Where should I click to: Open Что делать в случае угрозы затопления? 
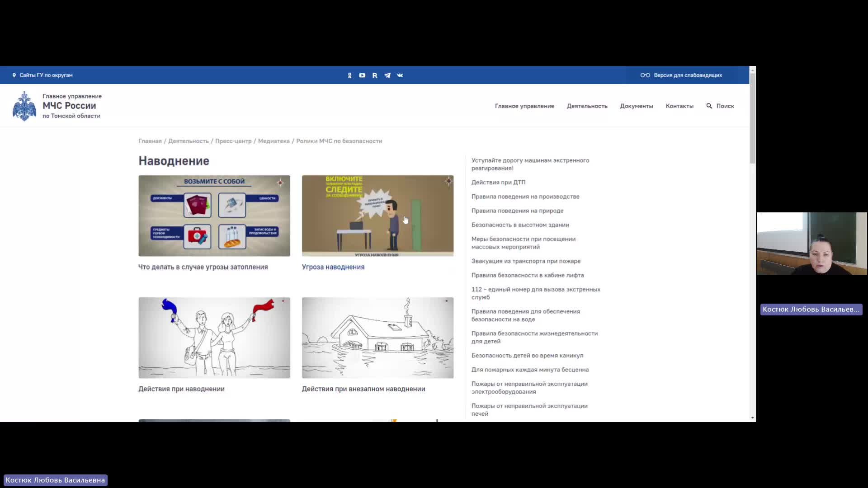pyautogui.click(x=203, y=267)
